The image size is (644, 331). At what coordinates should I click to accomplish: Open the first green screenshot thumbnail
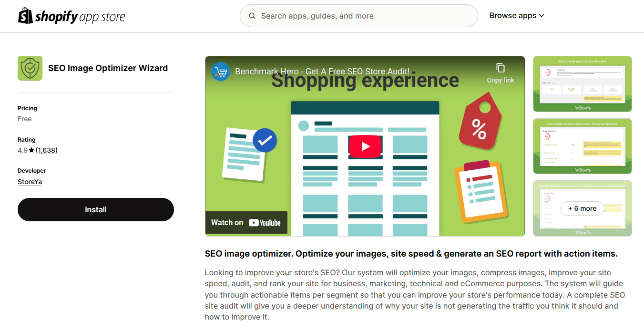(x=582, y=84)
